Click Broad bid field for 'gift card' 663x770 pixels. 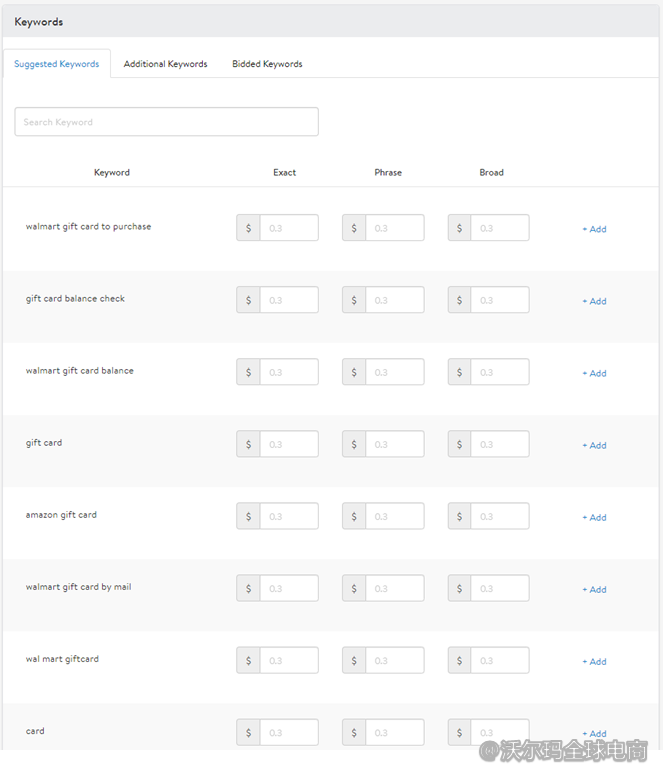click(x=499, y=444)
